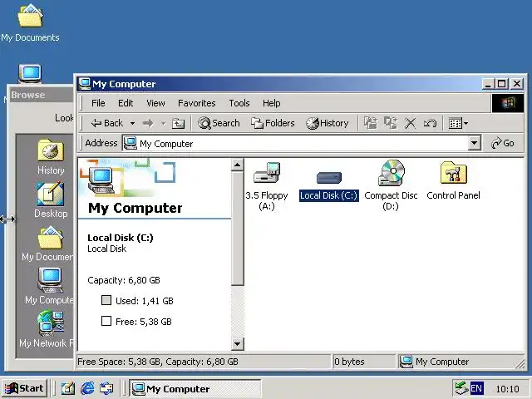This screenshot has width=532, height=399.
Task: Maximize the My Computer window
Action: point(502,83)
